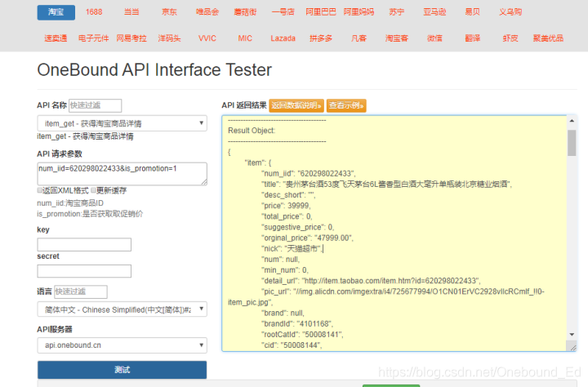Viewport: 588px width, 387px height.
Task: Click the result box scroll-up arrow
Action: [572, 121]
